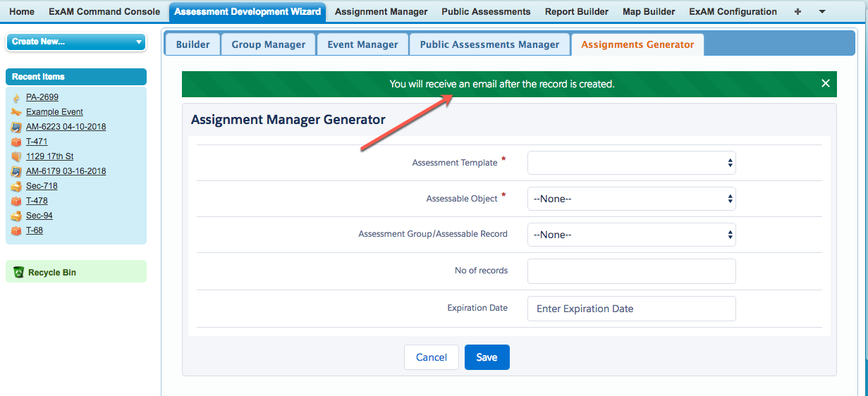The width and height of the screenshot is (868, 396).
Task: Click the icon beside PA-2699 recent item
Action: click(16, 98)
